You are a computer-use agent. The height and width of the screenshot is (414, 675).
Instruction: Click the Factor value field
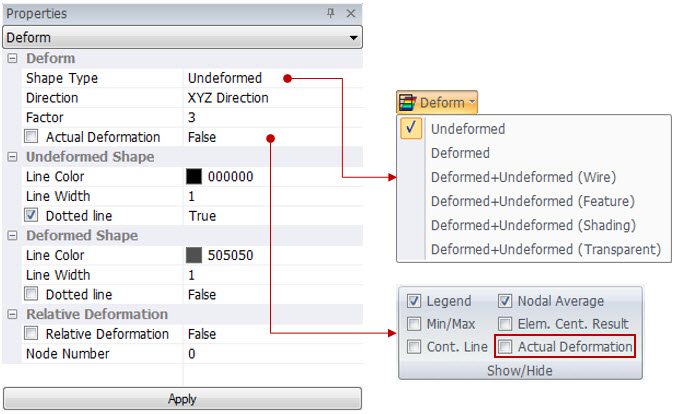(270, 118)
